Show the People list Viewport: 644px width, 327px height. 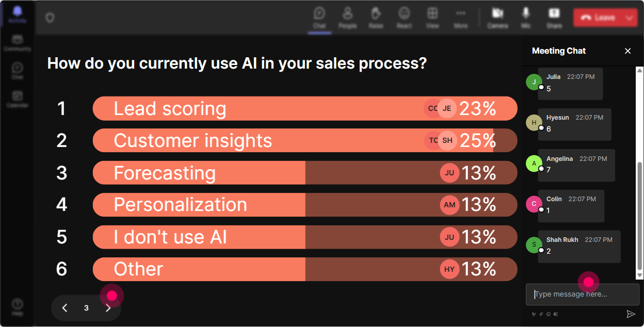point(348,18)
